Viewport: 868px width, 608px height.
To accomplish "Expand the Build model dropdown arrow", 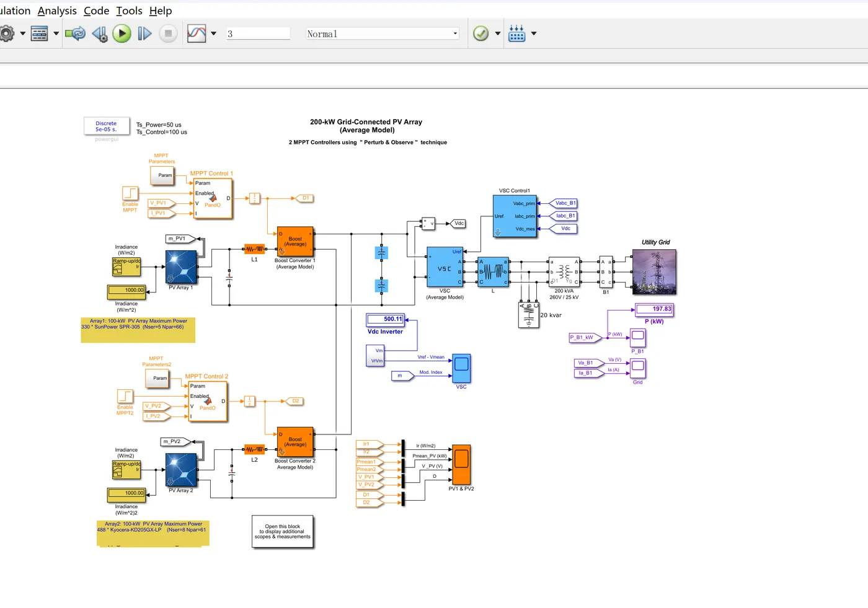I will coord(534,33).
